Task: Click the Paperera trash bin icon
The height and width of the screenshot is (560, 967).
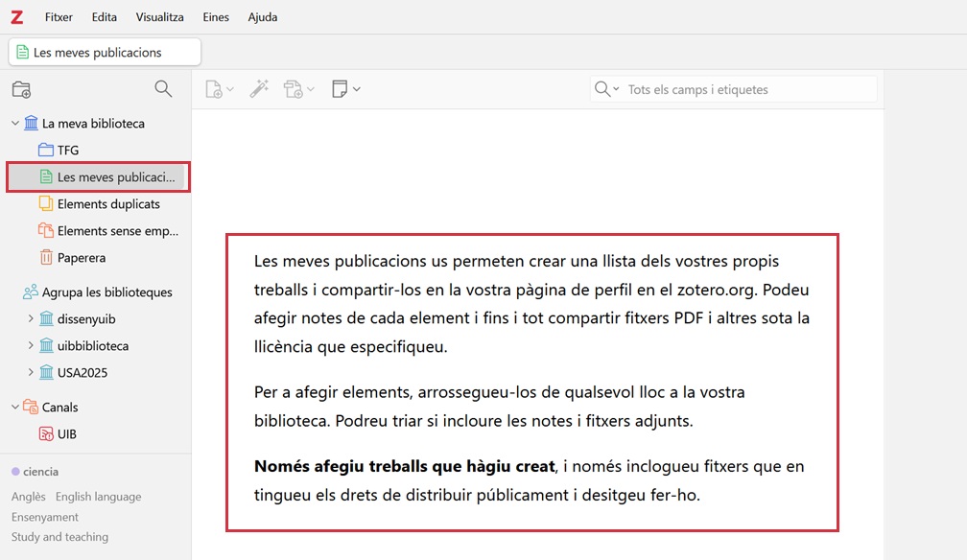Action: [46, 257]
